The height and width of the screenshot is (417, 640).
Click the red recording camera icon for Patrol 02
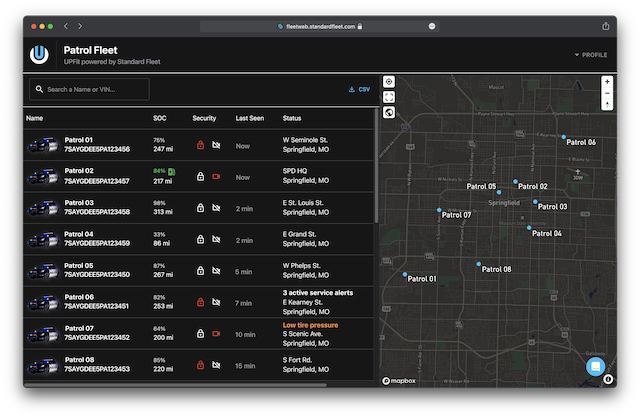[x=216, y=176]
